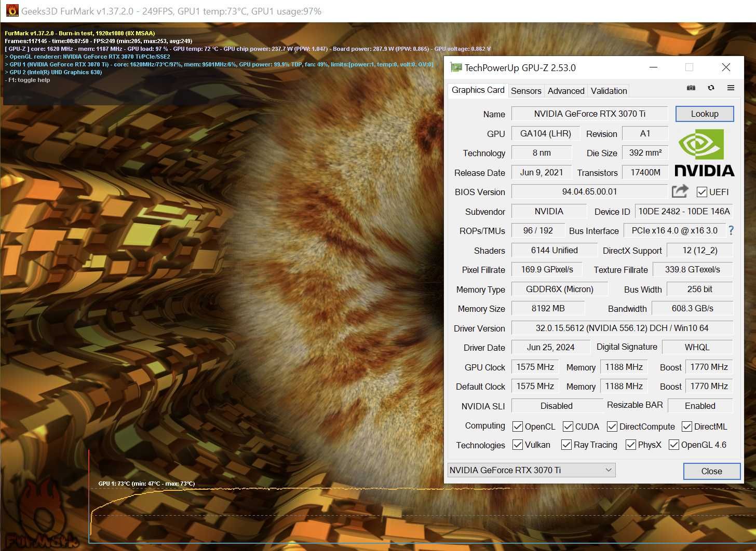Click the Release Date value Jun 9, 2021
Screen dimensions: 756x551
pyautogui.click(x=542, y=172)
